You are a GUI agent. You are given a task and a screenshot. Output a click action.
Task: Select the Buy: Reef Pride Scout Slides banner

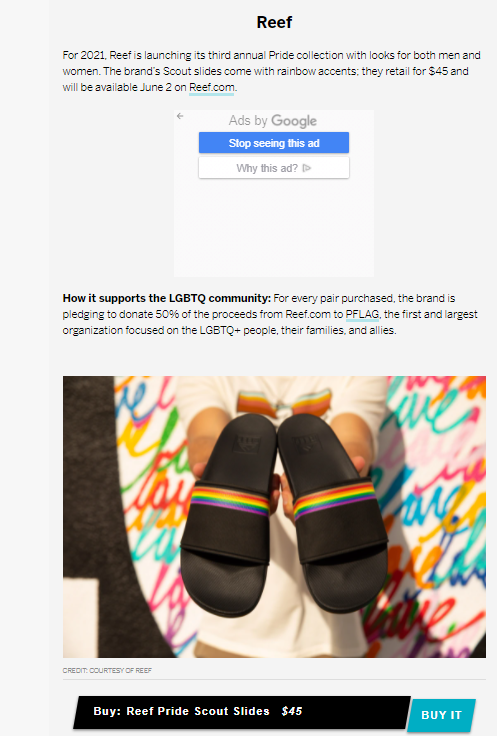coord(242,712)
